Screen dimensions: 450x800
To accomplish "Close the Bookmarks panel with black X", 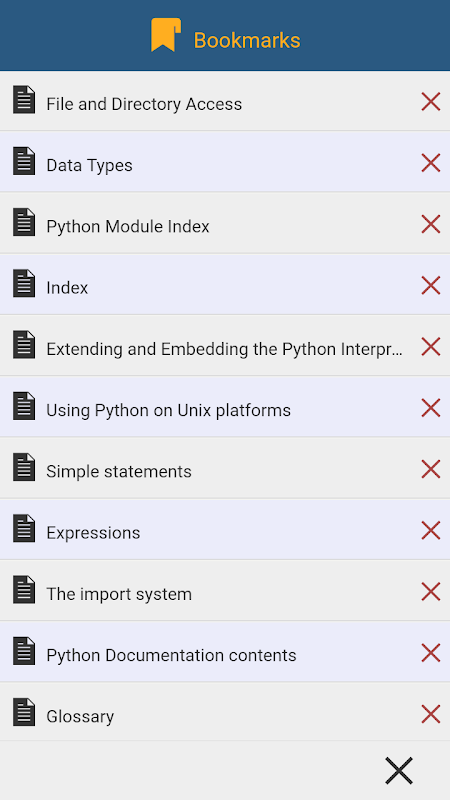I will [x=398, y=770].
